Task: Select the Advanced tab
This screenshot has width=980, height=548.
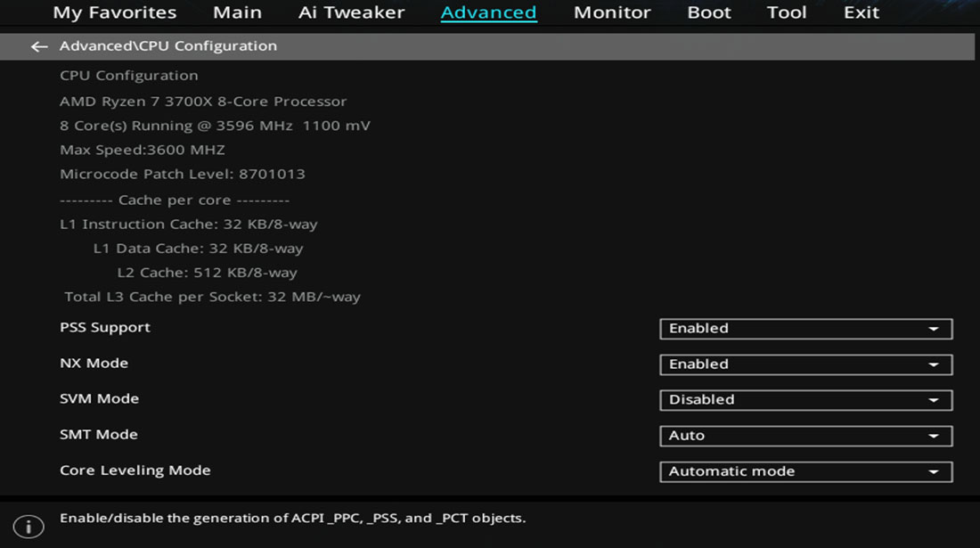Action: [489, 12]
